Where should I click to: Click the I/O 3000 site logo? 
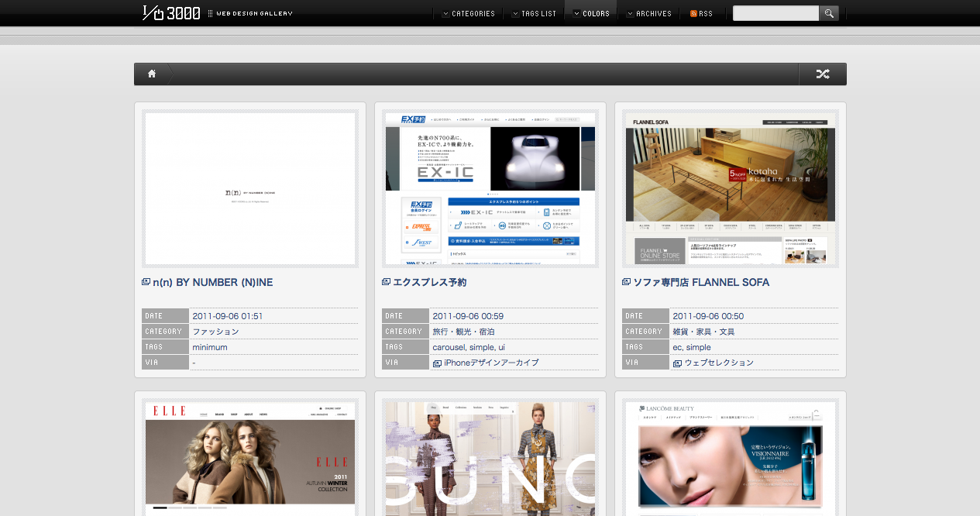click(172, 12)
